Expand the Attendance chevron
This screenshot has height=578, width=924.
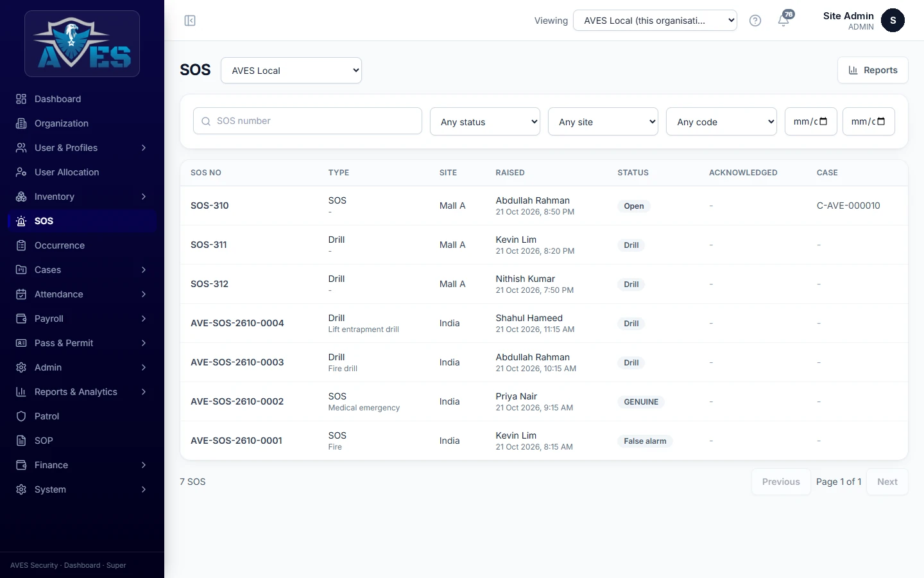pos(144,294)
